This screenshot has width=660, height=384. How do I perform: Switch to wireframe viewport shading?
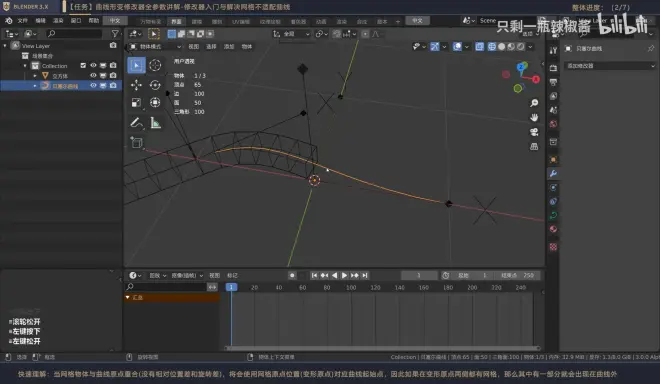pos(492,46)
